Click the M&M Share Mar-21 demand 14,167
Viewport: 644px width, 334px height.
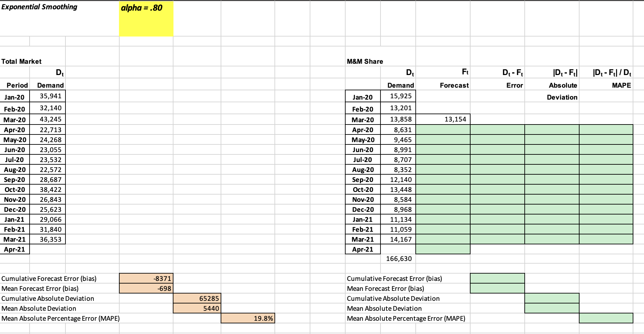[400, 239]
